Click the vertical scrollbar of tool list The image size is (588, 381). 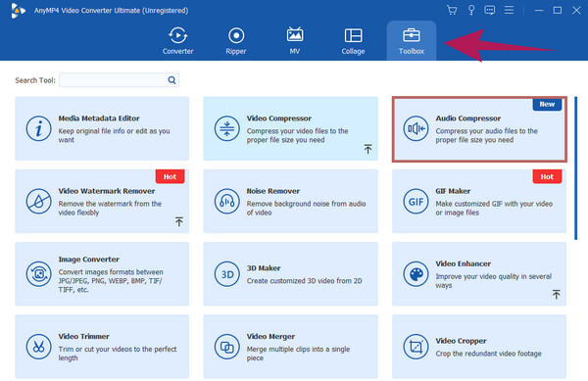[x=575, y=167]
